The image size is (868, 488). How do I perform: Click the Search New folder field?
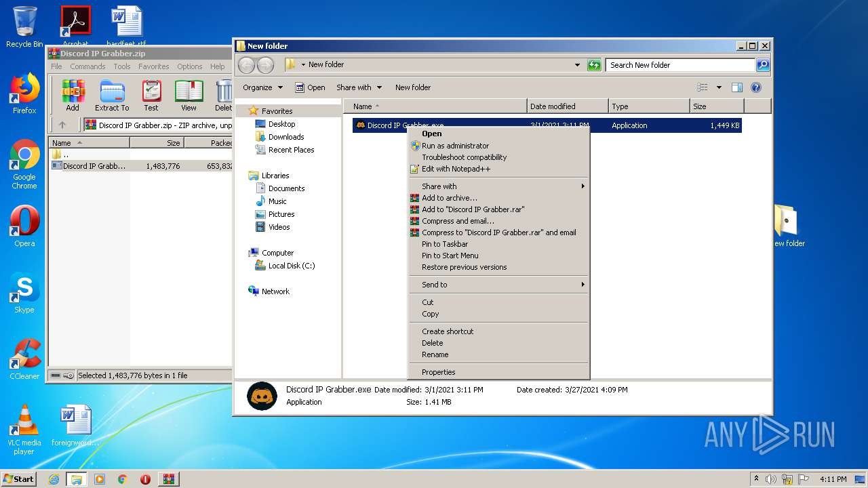tap(680, 65)
